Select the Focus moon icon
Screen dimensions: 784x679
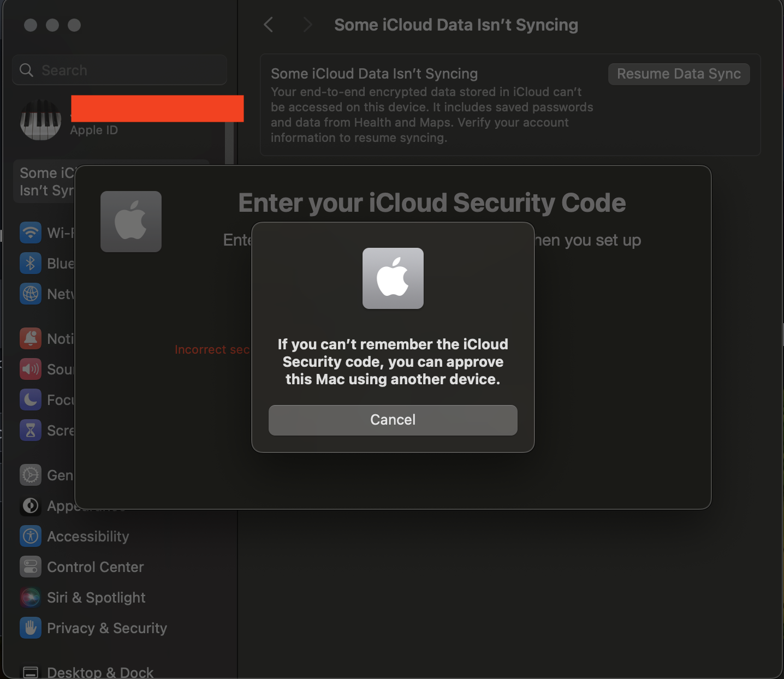tap(31, 400)
